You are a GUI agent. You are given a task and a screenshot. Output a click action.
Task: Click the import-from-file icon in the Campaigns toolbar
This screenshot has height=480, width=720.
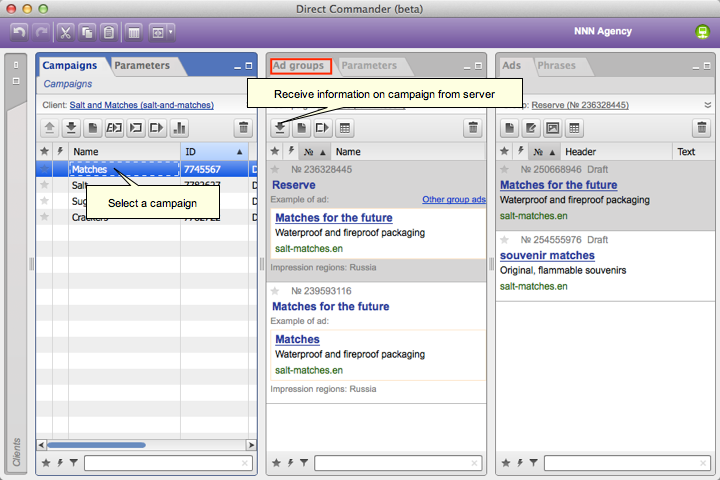135,128
